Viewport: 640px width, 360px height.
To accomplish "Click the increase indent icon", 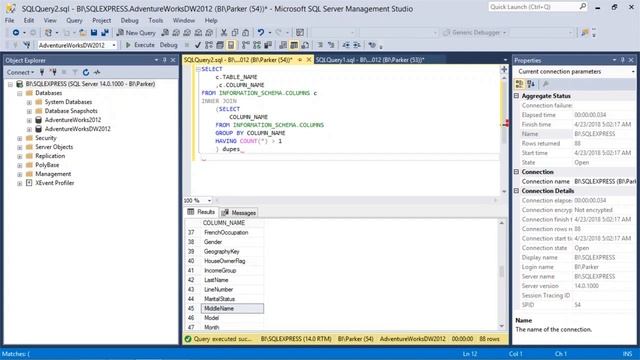I will click(x=357, y=45).
